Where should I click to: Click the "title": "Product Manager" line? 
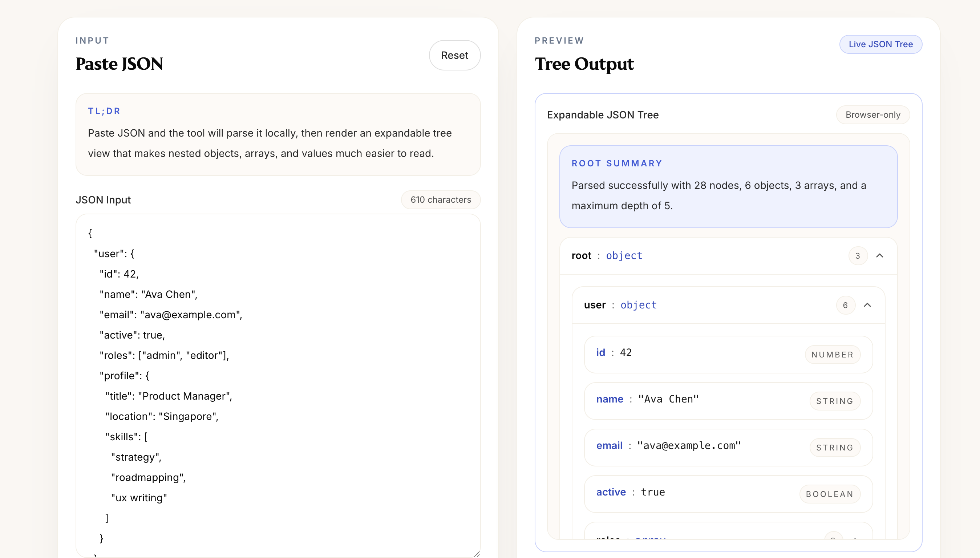[169, 396]
